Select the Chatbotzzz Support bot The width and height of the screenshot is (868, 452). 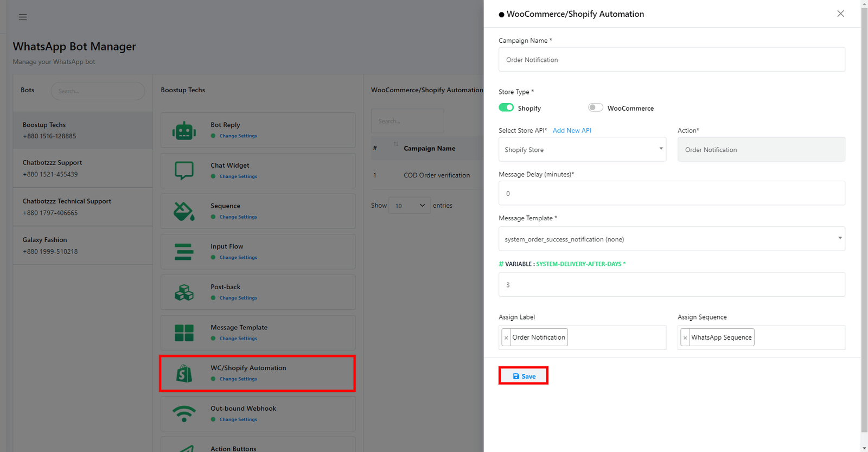82,168
